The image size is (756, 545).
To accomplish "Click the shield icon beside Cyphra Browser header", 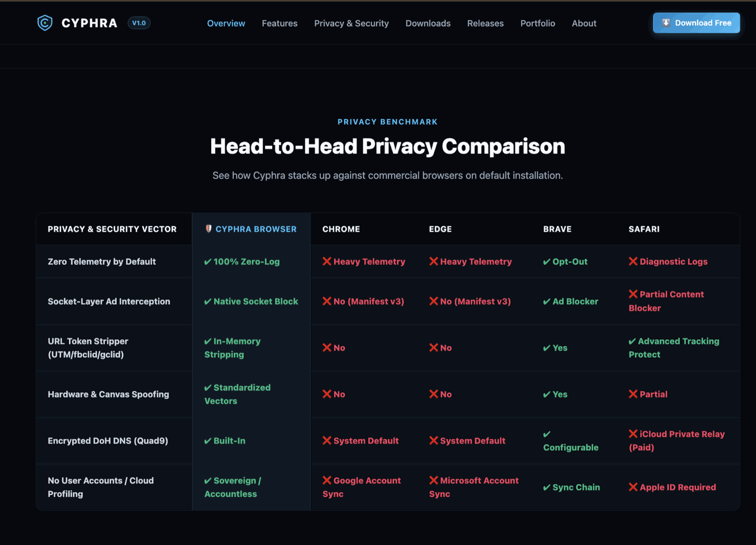I will click(x=208, y=228).
